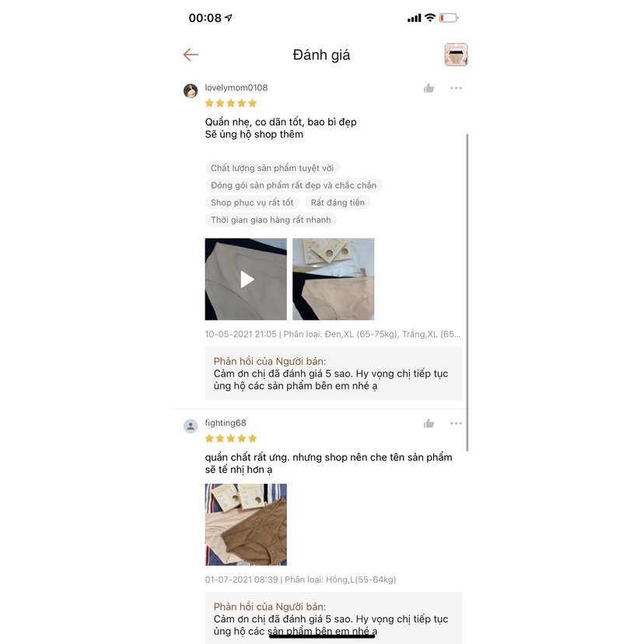This screenshot has height=644, width=644.
Task: View fighting68's default avatar
Action: coord(191,426)
